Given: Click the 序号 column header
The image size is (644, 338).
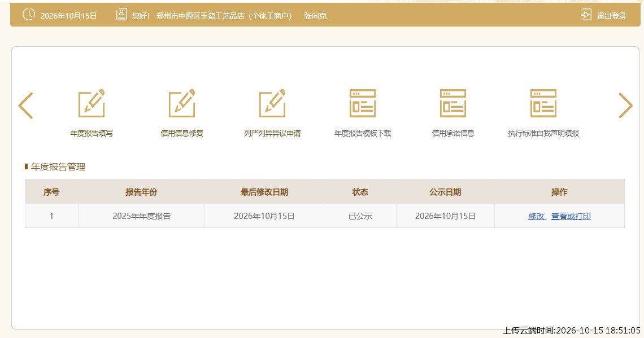Looking at the screenshot, I should pos(51,192).
